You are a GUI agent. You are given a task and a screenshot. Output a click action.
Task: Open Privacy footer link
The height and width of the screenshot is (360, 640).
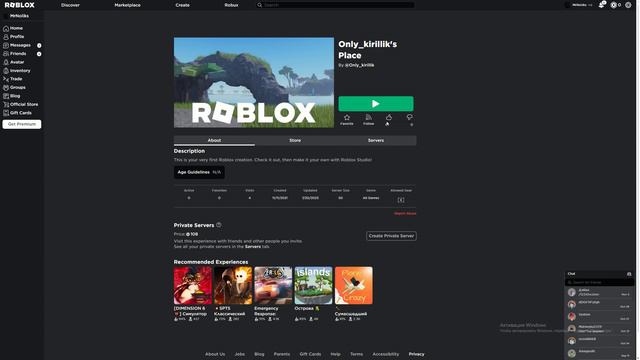click(416, 354)
